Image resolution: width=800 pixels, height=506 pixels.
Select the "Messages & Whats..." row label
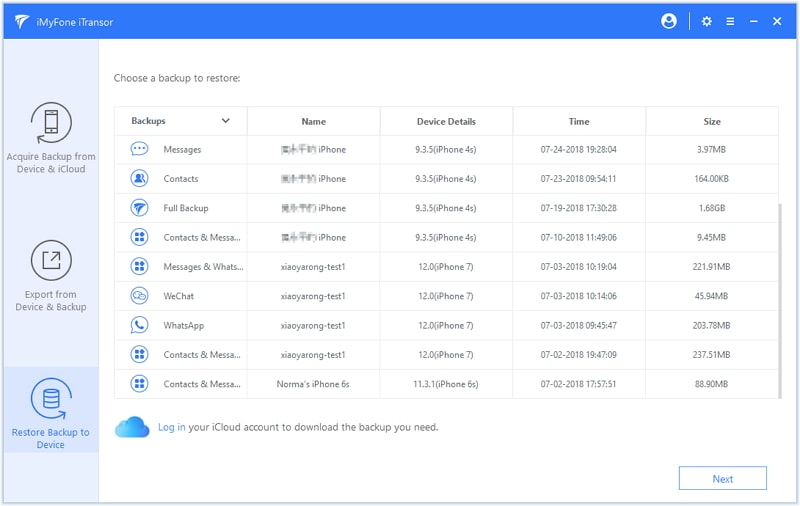pyautogui.click(x=203, y=267)
